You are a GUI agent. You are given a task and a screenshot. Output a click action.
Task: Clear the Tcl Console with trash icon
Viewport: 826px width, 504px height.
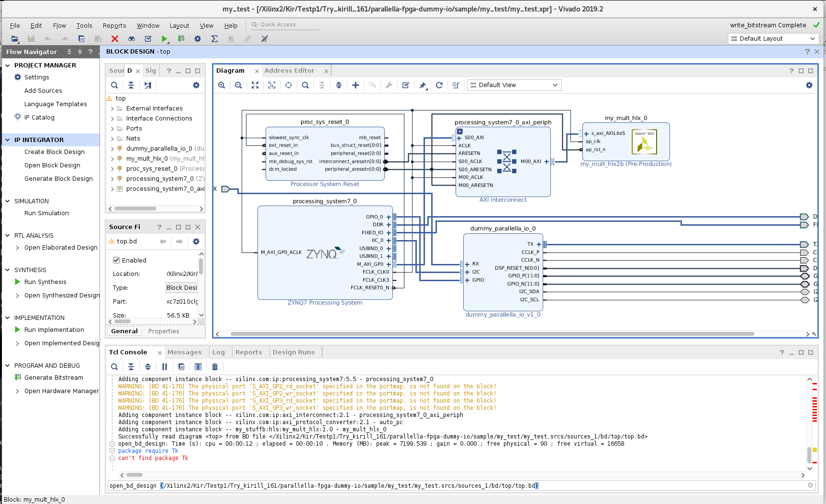point(215,367)
